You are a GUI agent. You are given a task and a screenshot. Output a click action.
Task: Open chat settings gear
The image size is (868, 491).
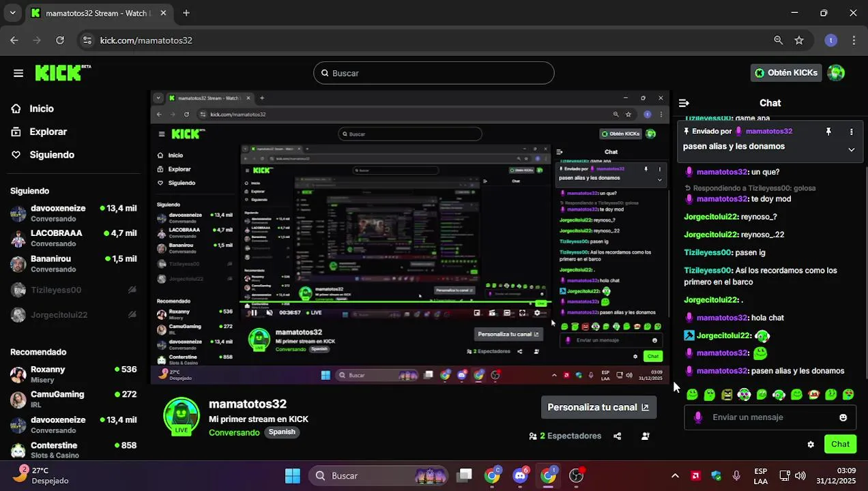[811, 444]
